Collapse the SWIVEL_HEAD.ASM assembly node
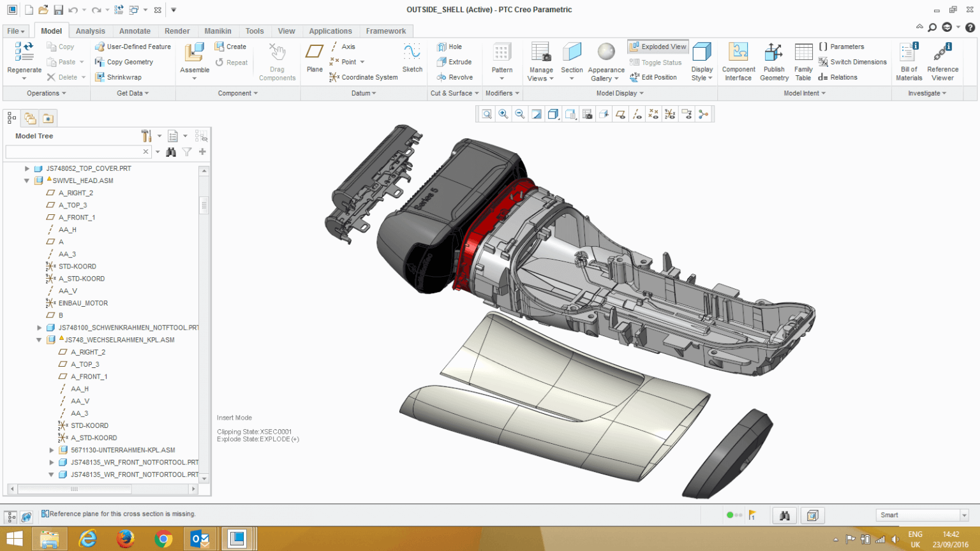The image size is (980, 551). 26,180
